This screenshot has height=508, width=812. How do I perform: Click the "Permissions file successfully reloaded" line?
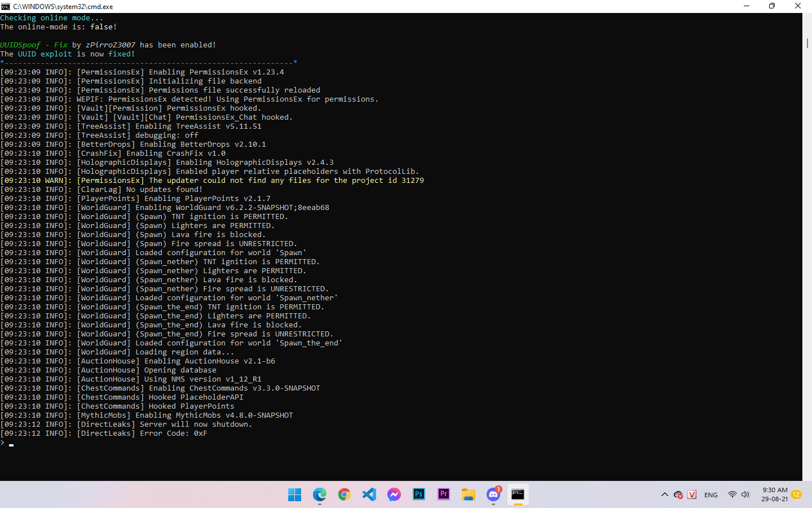pyautogui.click(x=160, y=90)
